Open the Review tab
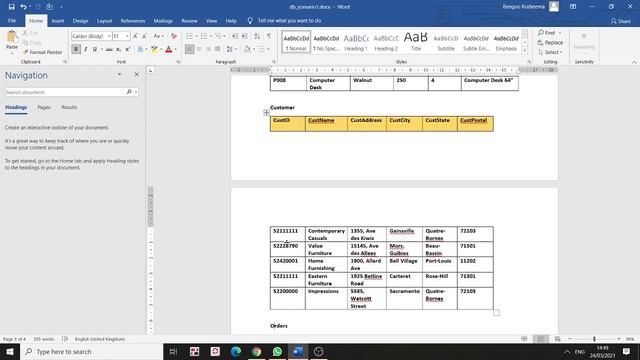This screenshot has width=640, height=360. (189, 21)
